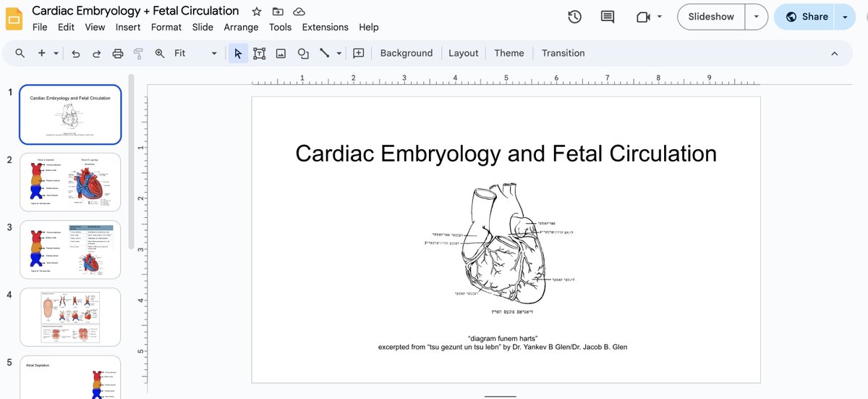Collapse the toolbar with chevron

[834, 53]
